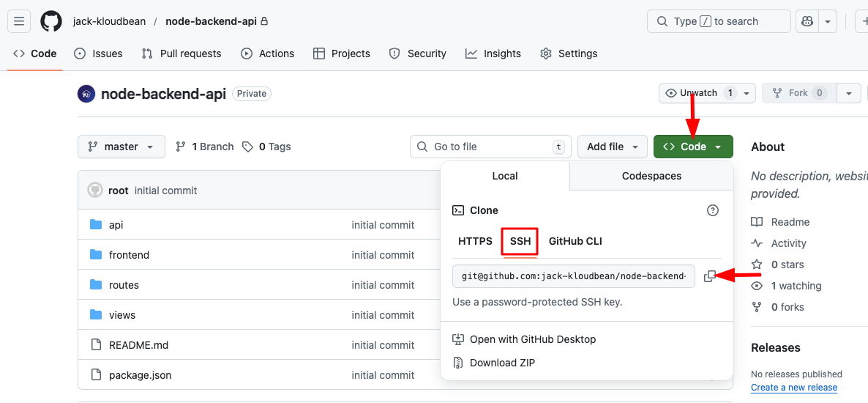Open the Readme link in About
The image size is (868, 403).
click(x=780, y=222)
